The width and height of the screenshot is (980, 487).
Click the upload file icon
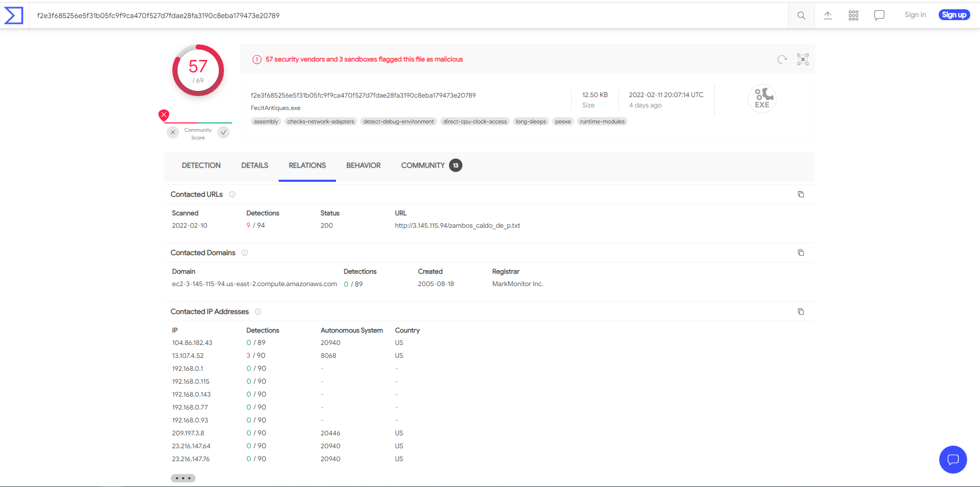coord(827,15)
